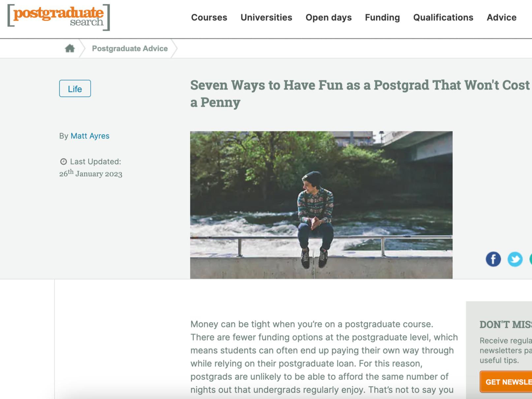Click the article photo of man by river
The width and height of the screenshot is (532, 399).
click(321, 205)
